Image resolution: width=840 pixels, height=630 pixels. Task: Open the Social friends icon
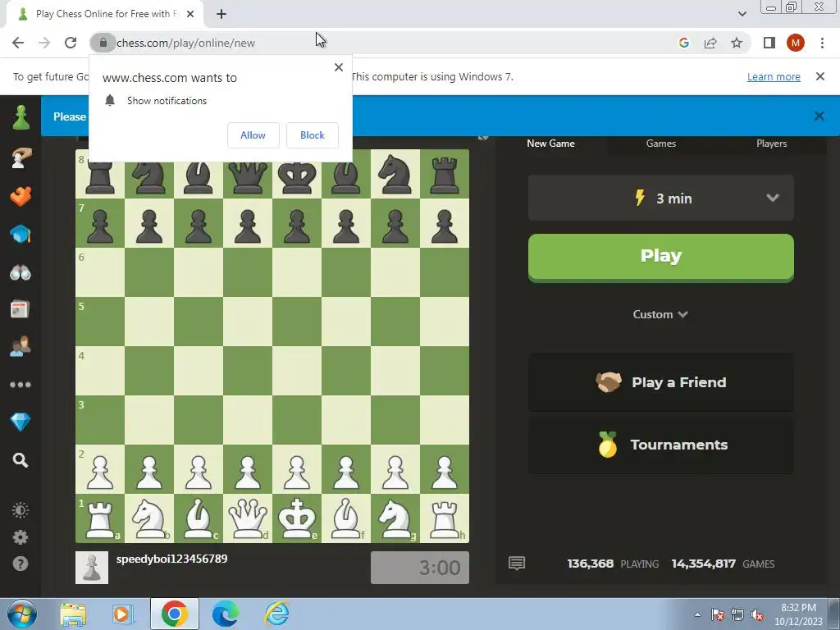(x=21, y=347)
